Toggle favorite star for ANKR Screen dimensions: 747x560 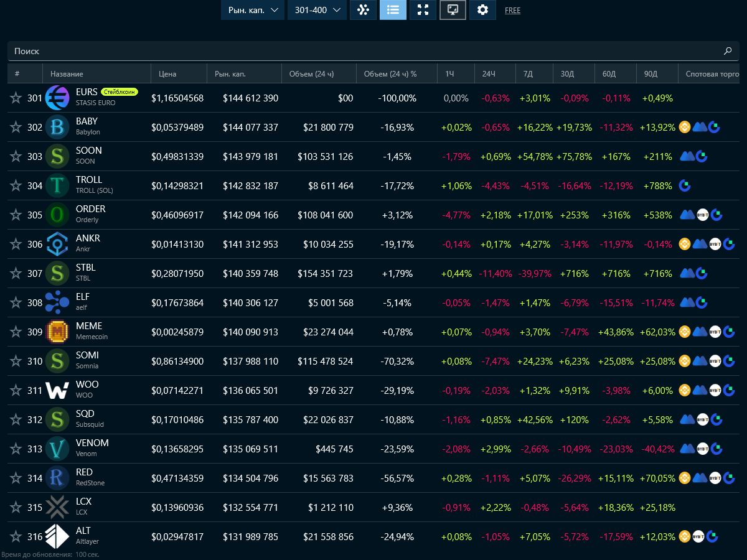tap(16, 245)
